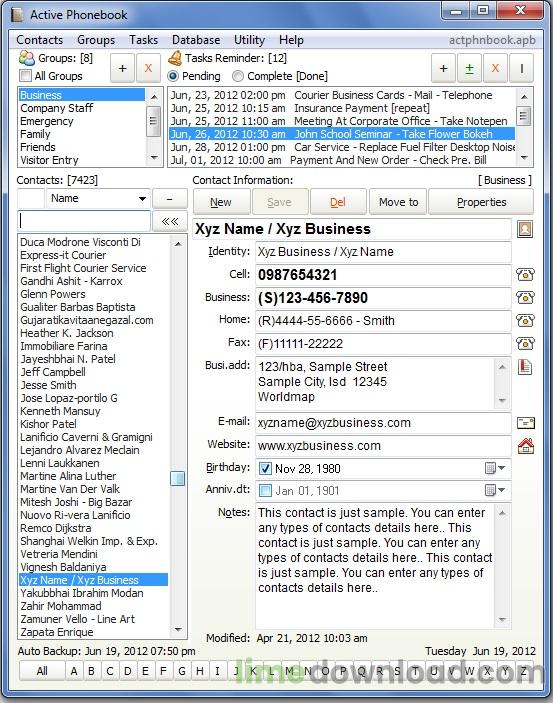Screen dimensions: 553x703
Task: Select contact Kishor Patel
Action: (94, 424)
